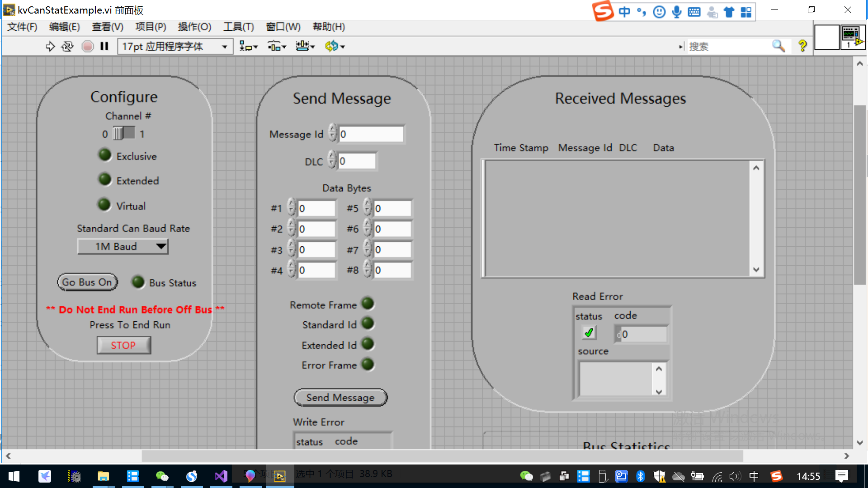This screenshot has height=488, width=868.
Task: Click the Pause toolbar button
Action: tap(104, 46)
